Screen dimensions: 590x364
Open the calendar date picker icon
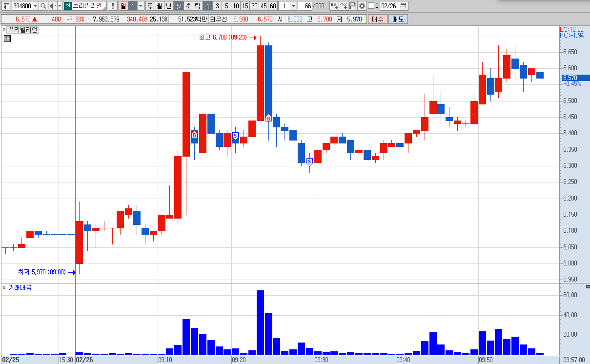(x=403, y=6)
